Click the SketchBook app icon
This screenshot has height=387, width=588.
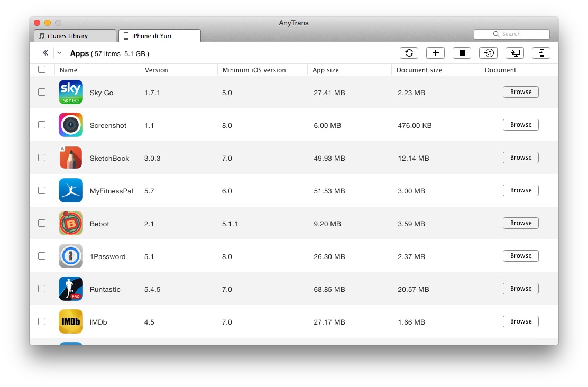70,158
